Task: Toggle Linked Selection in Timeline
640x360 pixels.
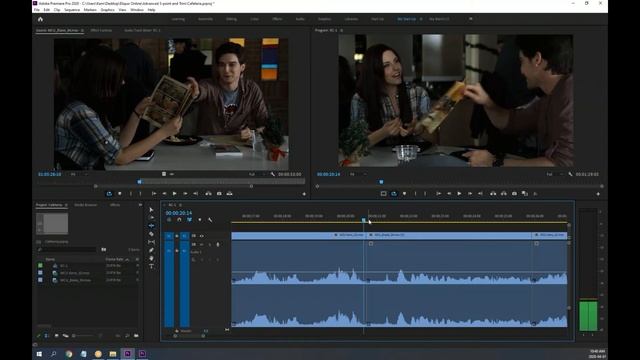Action: point(189,220)
